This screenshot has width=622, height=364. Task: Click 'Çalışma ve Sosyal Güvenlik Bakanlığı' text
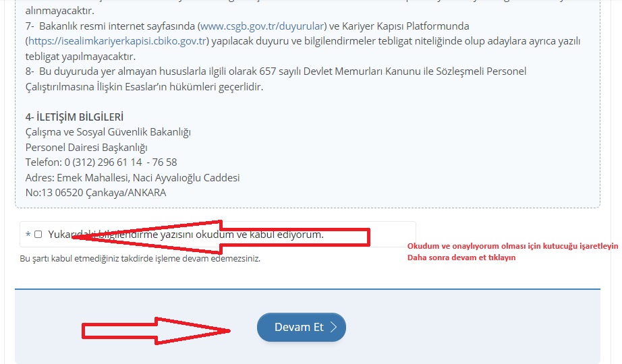point(108,132)
